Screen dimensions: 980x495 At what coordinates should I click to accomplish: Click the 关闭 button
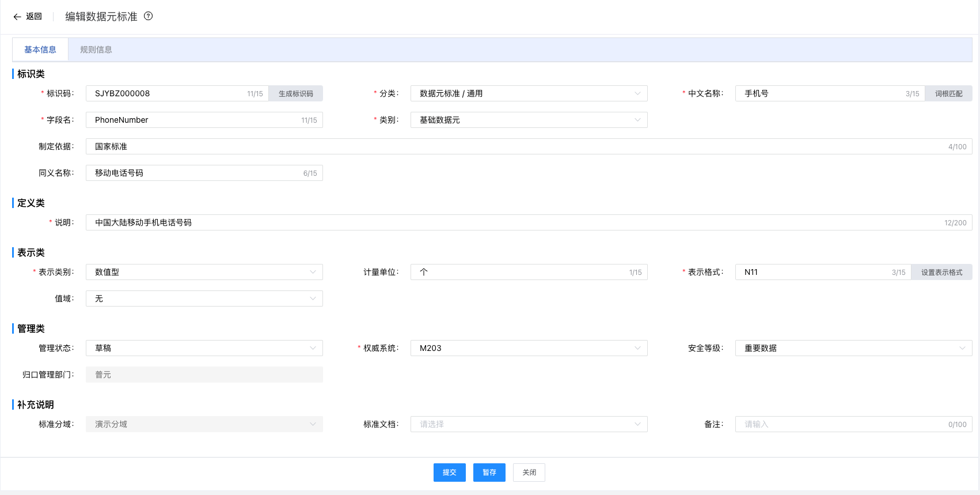529,473
